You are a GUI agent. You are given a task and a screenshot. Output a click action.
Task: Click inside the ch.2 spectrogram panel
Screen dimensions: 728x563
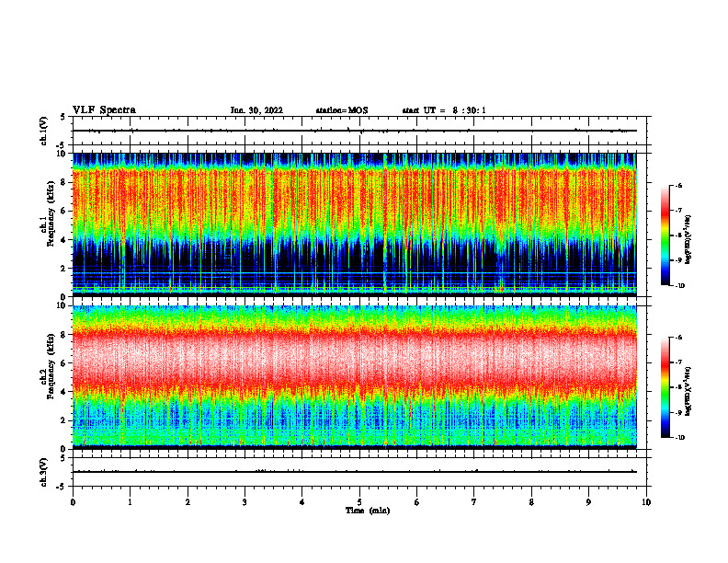[354, 377]
